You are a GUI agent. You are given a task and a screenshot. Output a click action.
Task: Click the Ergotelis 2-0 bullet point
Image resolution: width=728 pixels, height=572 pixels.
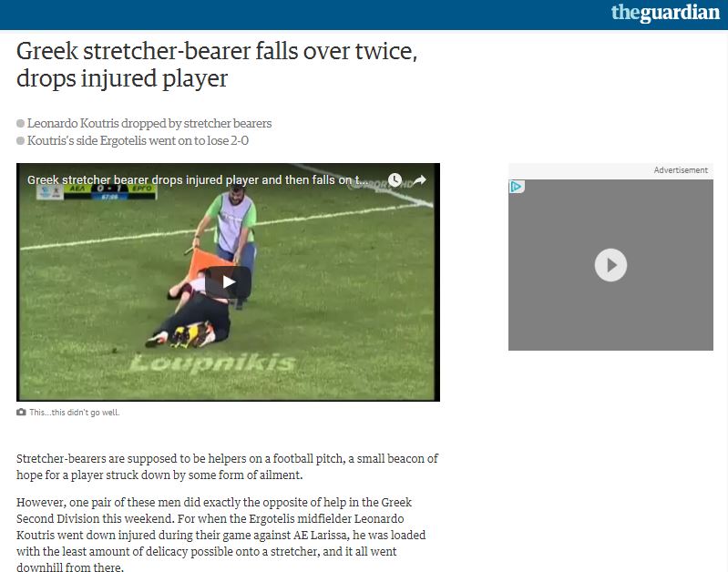pos(138,140)
